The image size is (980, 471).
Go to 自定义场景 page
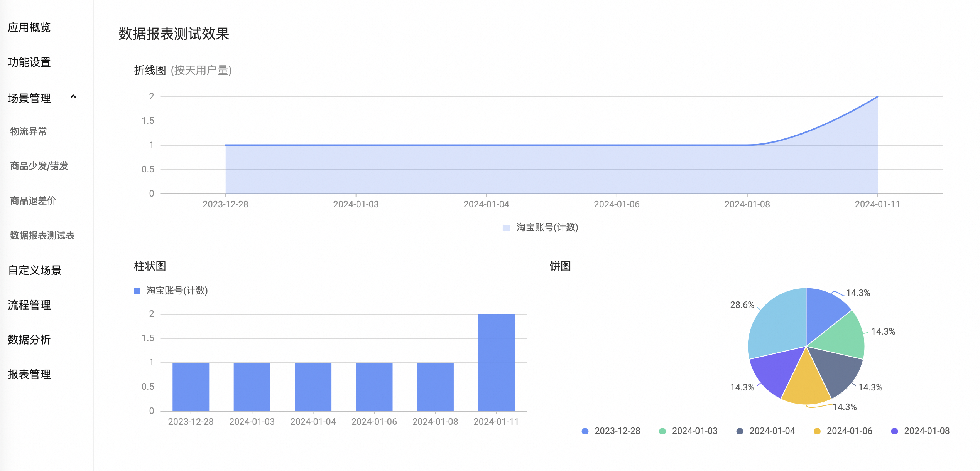(35, 271)
